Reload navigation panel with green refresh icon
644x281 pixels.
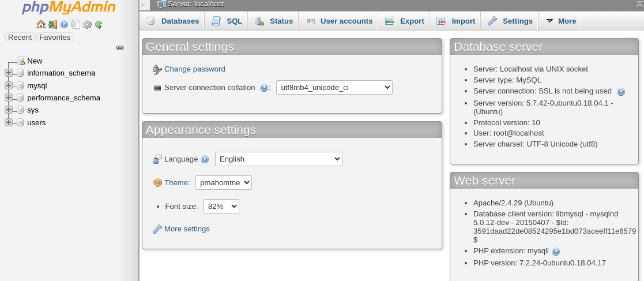tap(99, 24)
